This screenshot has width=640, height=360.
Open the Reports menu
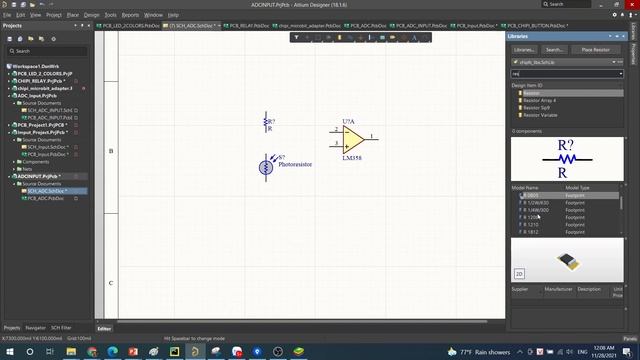click(x=130, y=15)
